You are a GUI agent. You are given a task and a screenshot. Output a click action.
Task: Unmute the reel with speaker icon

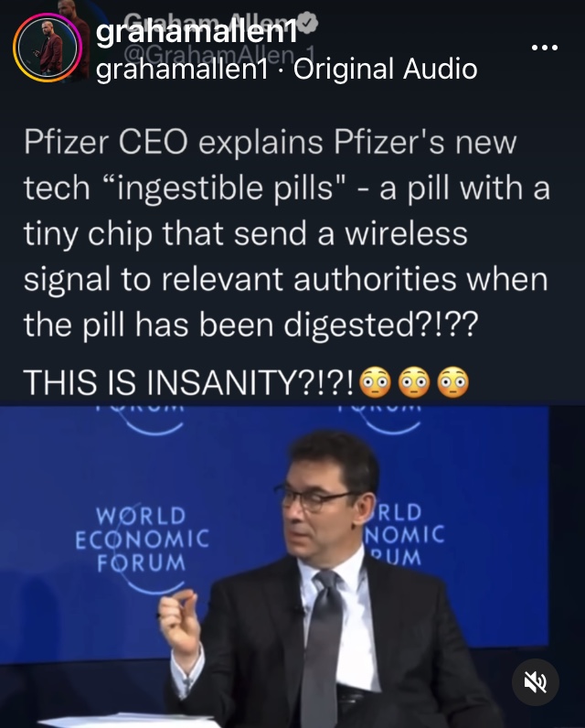536,682
